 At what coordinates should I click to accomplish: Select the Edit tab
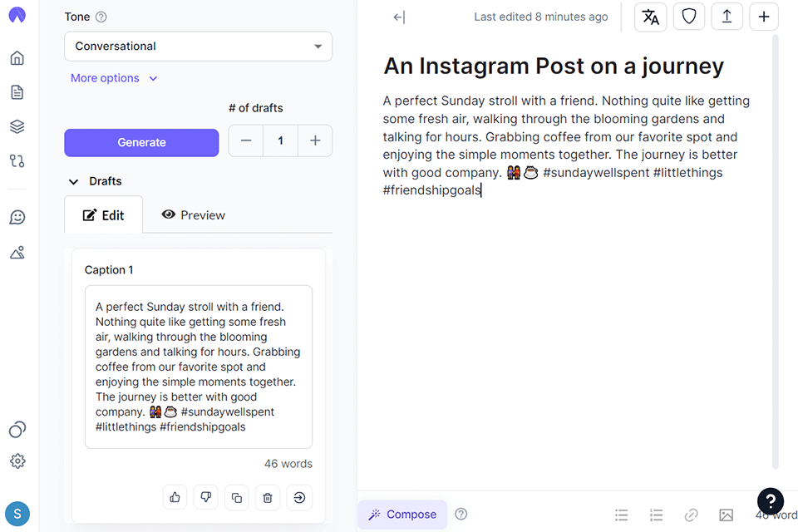pos(104,215)
